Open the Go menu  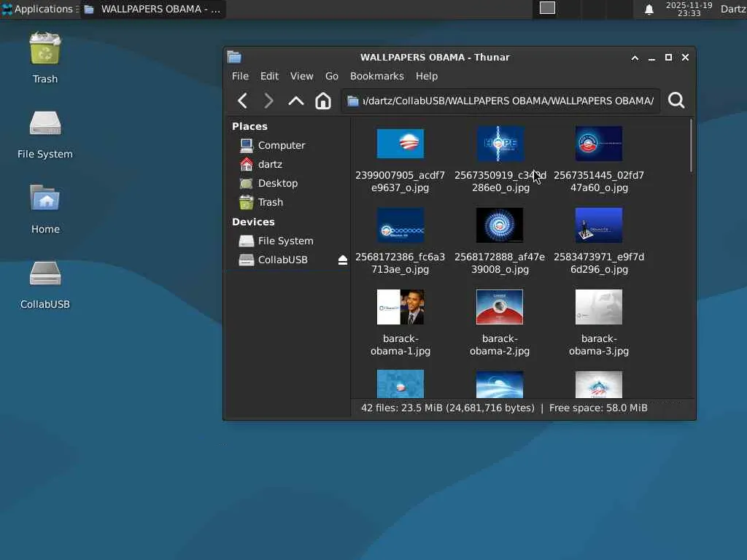[x=332, y=76]
